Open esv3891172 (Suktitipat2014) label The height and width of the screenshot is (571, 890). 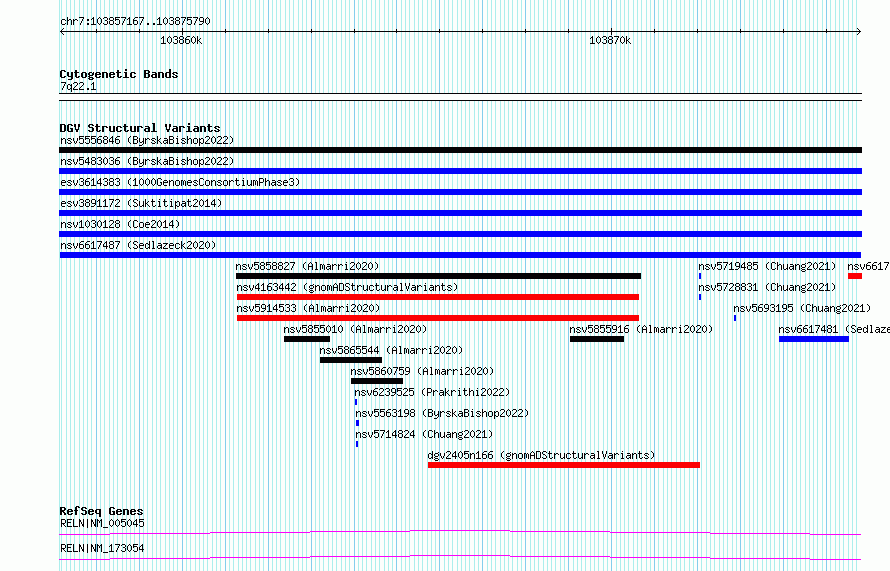pyautogui.click(x=141, y=203)
